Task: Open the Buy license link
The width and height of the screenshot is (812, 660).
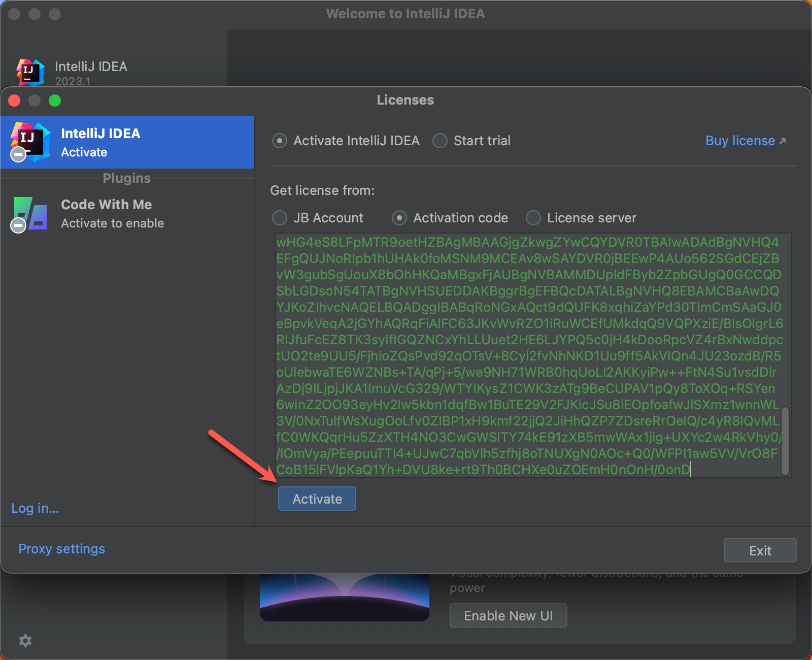Action: [x=740, y=141]
